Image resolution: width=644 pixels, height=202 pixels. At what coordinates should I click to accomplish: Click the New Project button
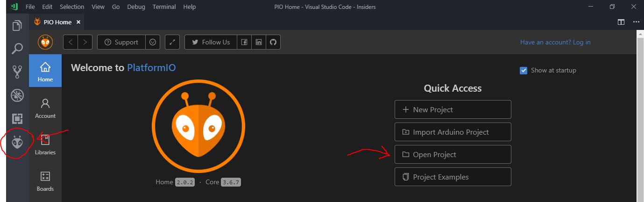453,109
